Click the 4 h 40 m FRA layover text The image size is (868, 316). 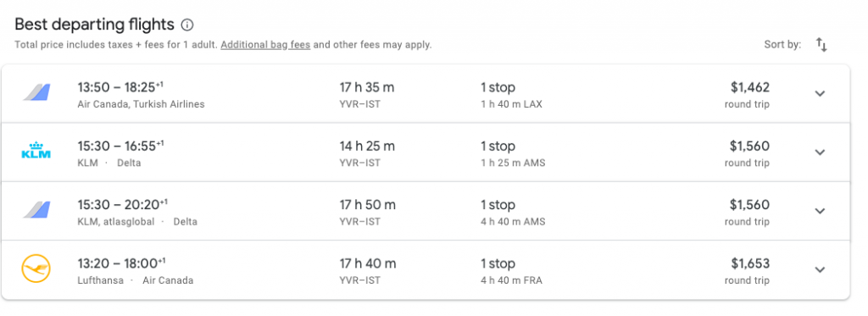click(x=511, y=280)
